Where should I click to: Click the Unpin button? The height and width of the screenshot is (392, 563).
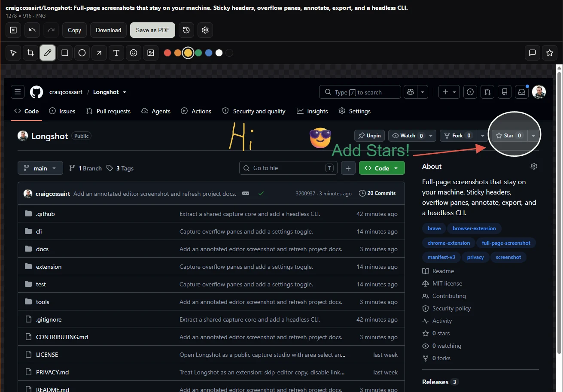[369, 136]
